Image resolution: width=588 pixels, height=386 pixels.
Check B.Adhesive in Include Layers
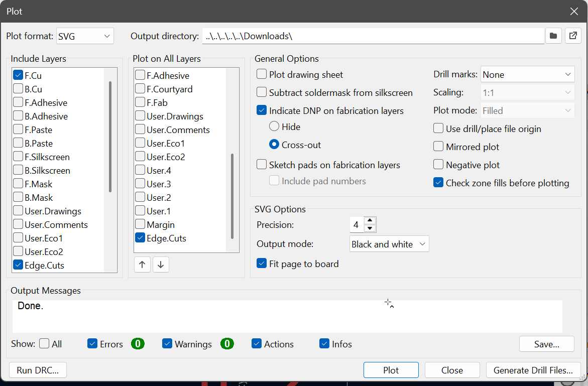pos(18,116)
